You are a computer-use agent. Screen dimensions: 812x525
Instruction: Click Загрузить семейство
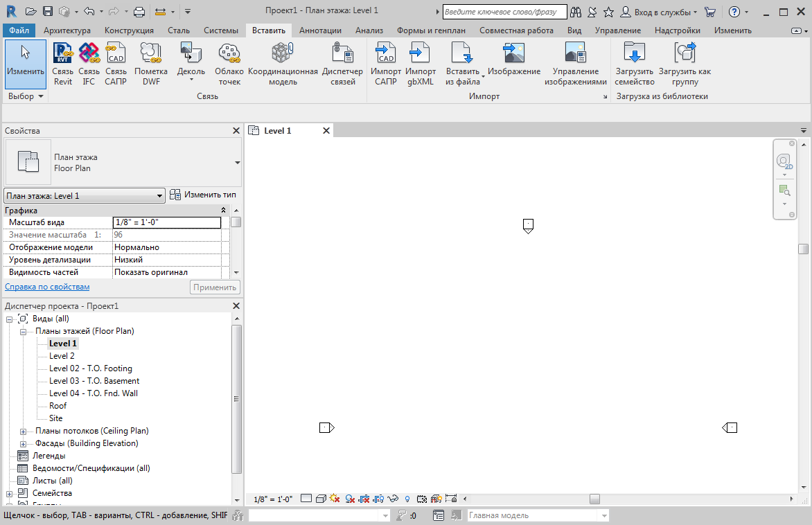point(635,64)
